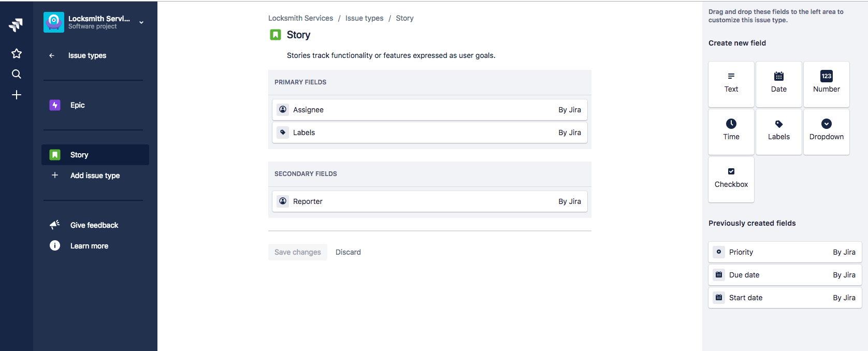Select the Number new field tile
Image resolution: width=868 pixels, height=351 pixels.
click(x=827, y=84)
